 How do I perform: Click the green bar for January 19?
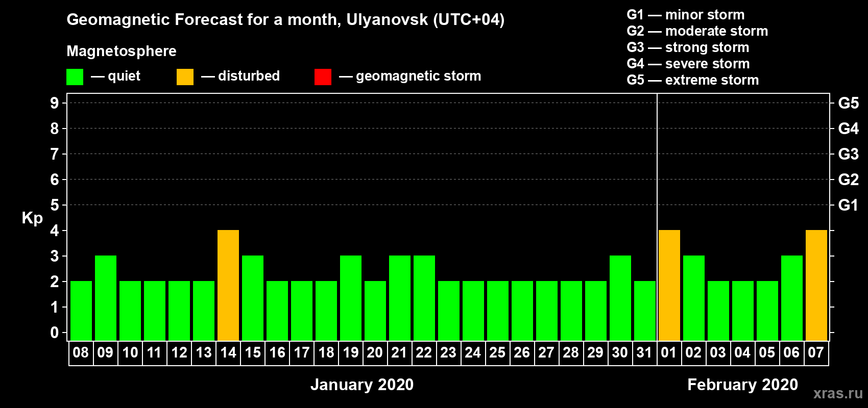tap(351, 298)
